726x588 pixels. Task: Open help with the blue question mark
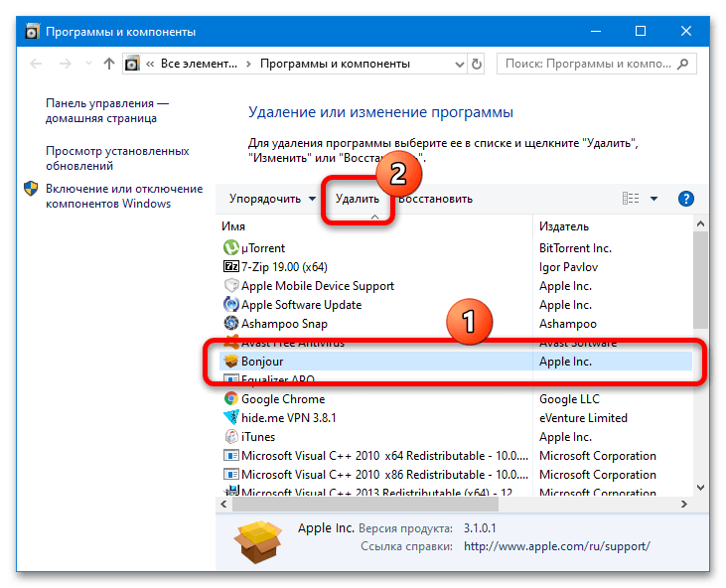(x=685, y=199)
